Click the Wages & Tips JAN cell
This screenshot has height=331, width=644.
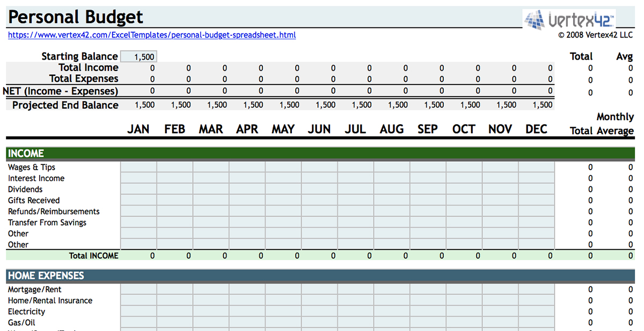[x=138, y=167]
